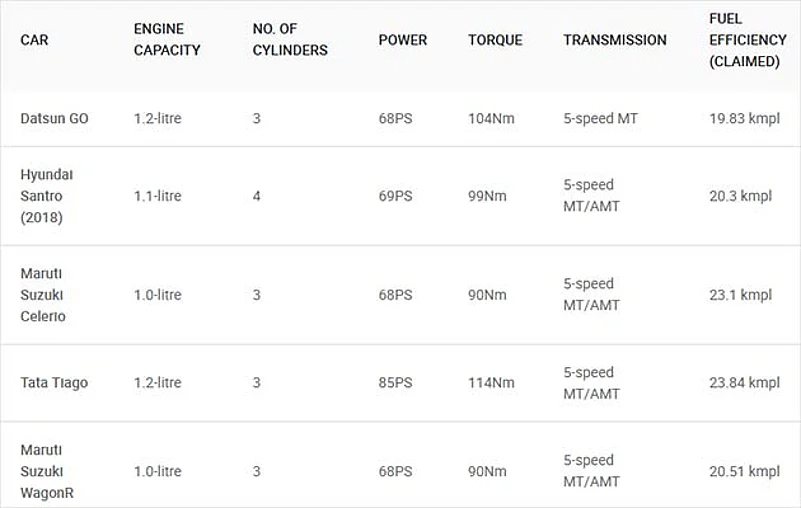Image resolution: width=801 pixels, height=508 pixels.
Task: Select Tata Tiago's 85PS power value
Action: (395, 382)
